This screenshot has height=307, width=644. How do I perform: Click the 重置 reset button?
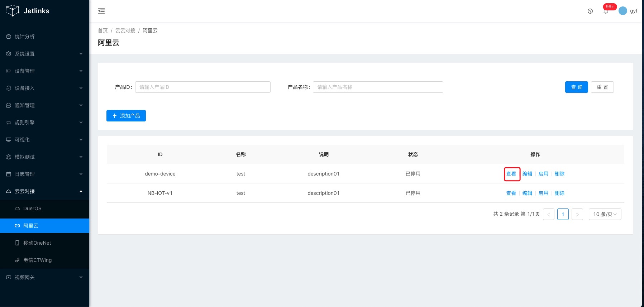pyautogui.click(x=602, y=87)
